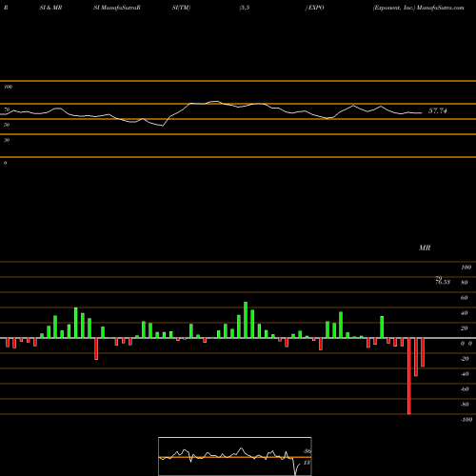Viewport: 476px width, 476px height.
Task: Click the EXPO ticker symbol in header
Action: 316,8
